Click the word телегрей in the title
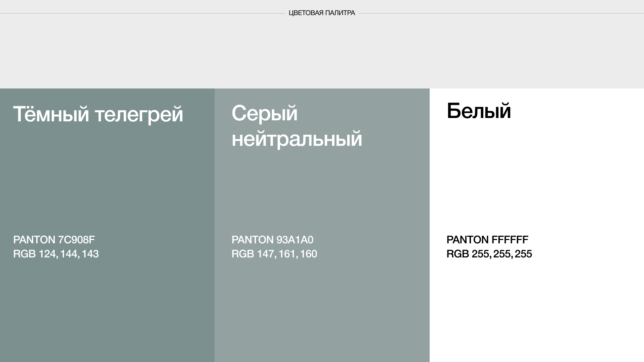644x362 pixels. pos(139,115)
